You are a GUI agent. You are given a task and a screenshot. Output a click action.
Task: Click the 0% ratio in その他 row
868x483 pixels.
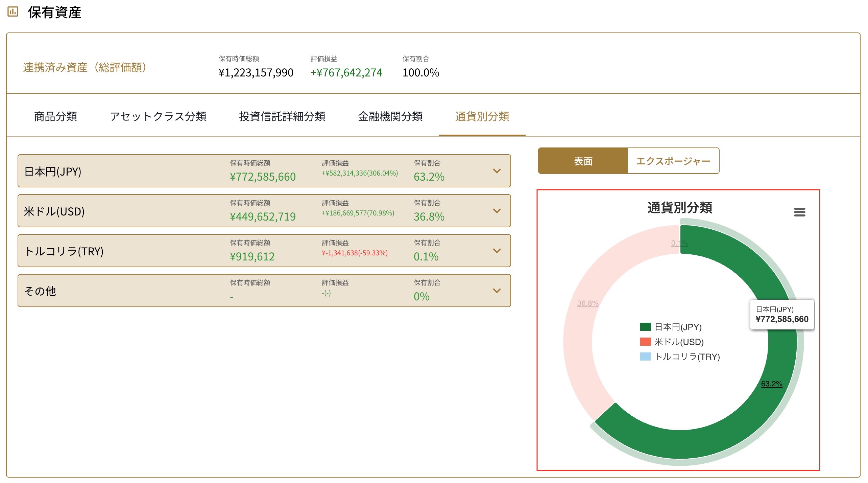pos(421,297)
